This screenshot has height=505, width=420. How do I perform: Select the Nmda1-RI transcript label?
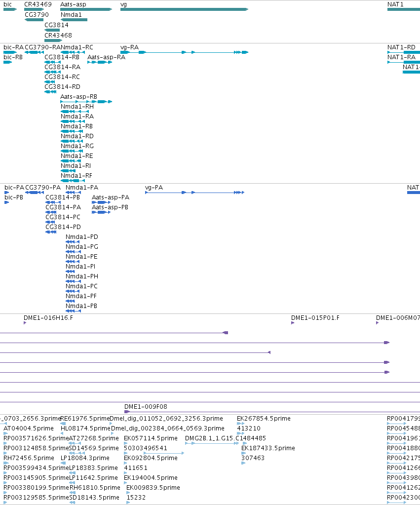(76, 166)
